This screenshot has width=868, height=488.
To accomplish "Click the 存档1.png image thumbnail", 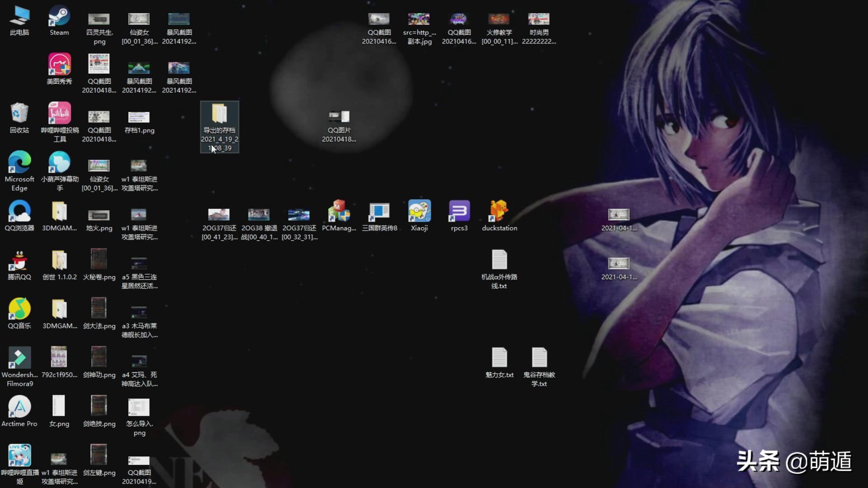I will click(x=139, y=117).
